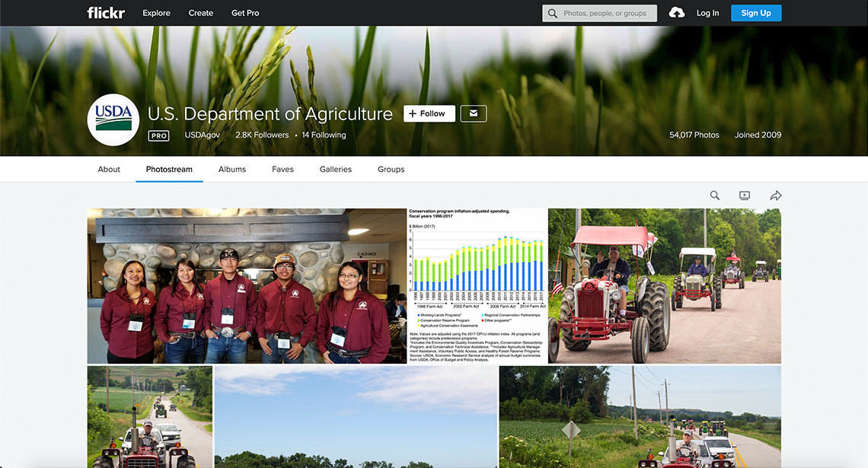Start the slideshow icon
868x468 pixels.
(x=745, y=196)
